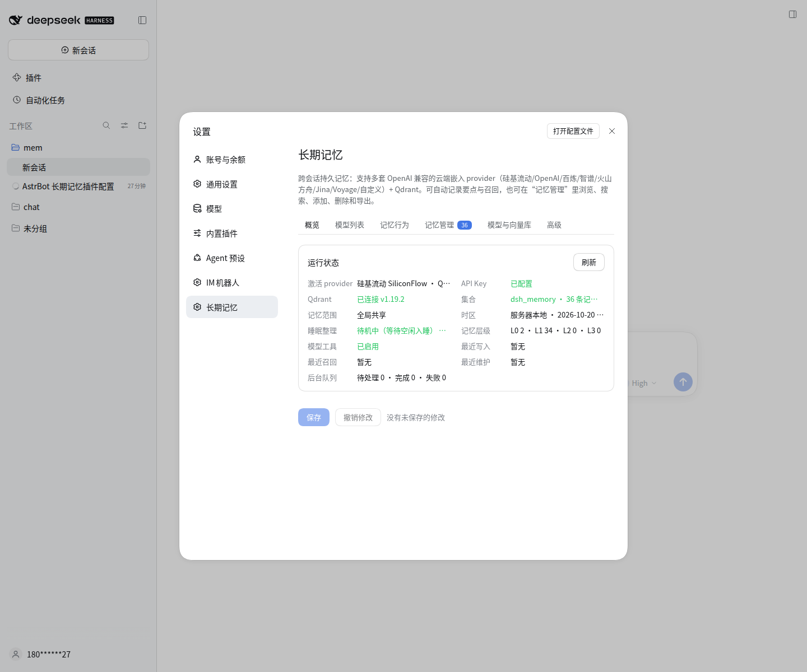Screen dimensions: 807x672
Task: Click the send arrow button
Action: click(x=683, y=382)
